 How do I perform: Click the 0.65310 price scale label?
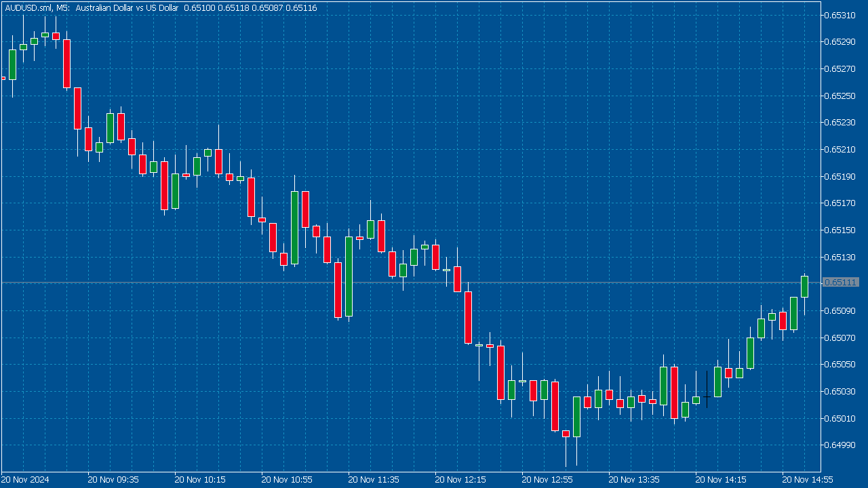click(841, 15)
